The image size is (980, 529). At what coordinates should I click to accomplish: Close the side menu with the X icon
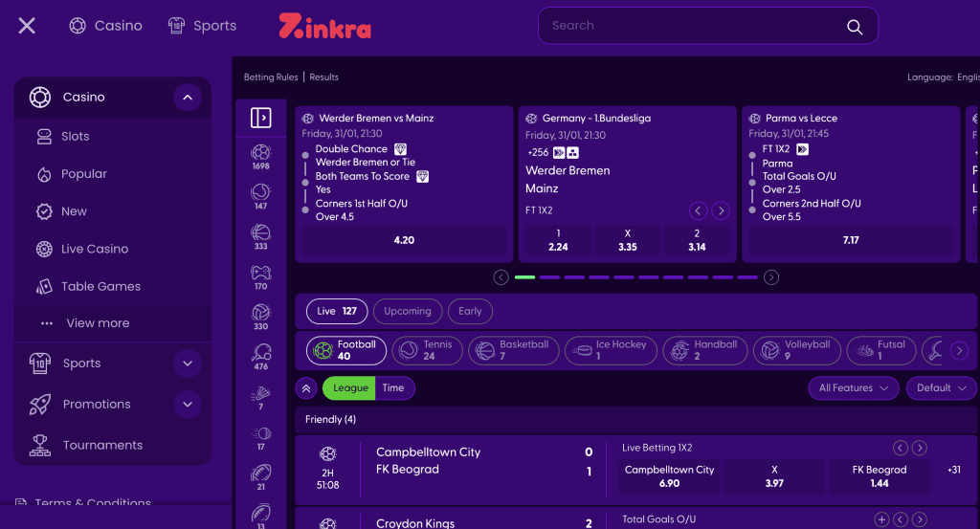(x=27, y=26)
